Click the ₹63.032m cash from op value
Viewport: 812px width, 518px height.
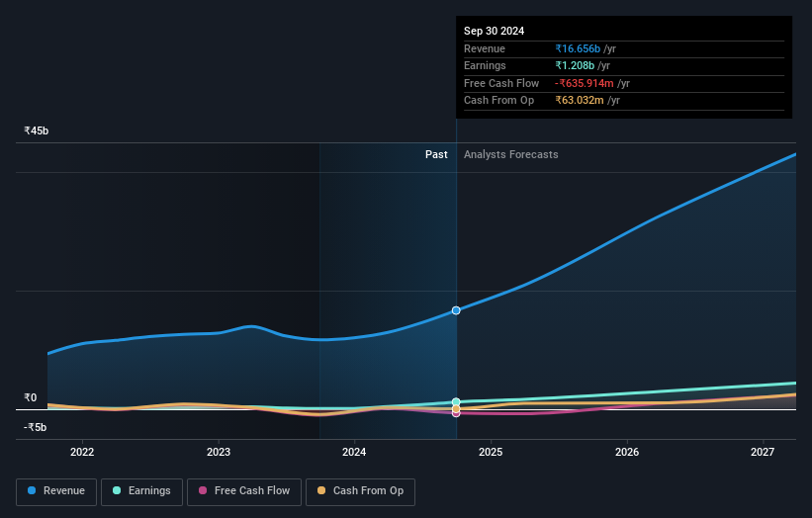coord(580,101)
